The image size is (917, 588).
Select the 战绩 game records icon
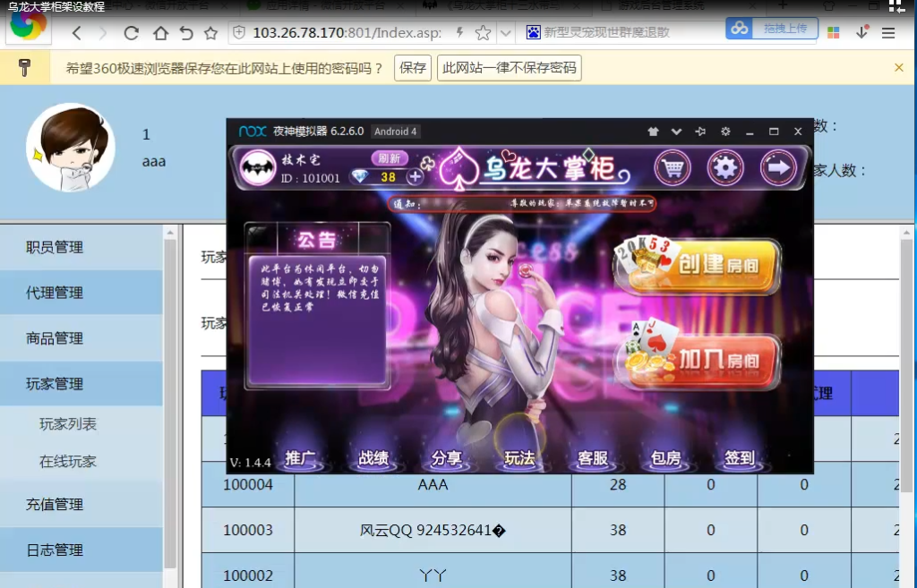373,456
